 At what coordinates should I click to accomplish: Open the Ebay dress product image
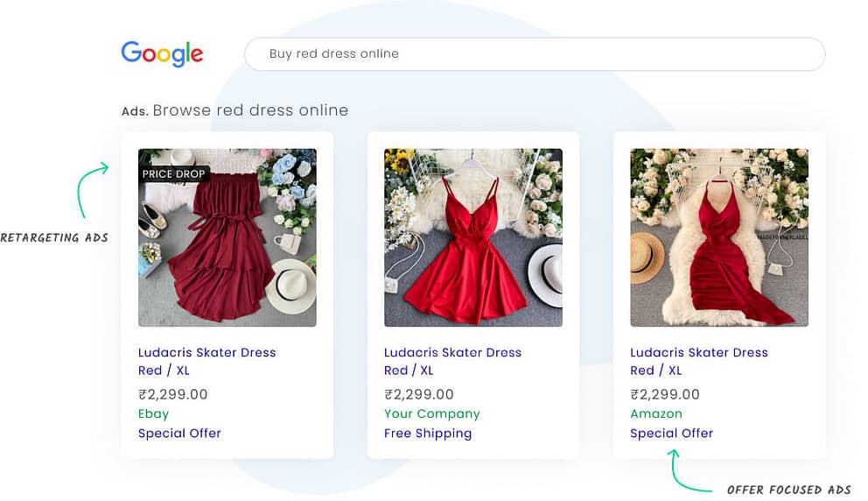(x=227, y=237)
